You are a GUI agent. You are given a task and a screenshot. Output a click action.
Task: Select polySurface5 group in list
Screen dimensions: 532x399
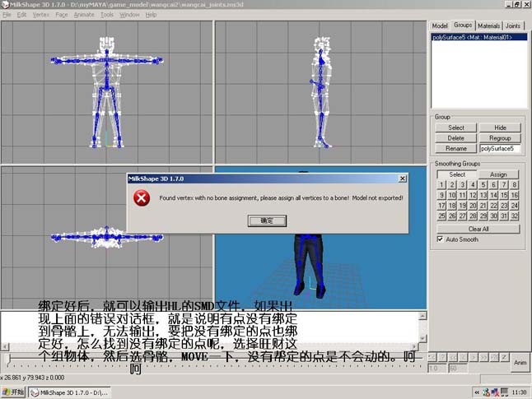(479, 37)
